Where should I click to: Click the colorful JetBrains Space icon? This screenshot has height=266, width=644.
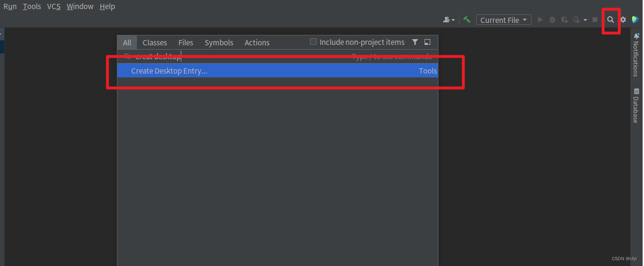(635, 20)
